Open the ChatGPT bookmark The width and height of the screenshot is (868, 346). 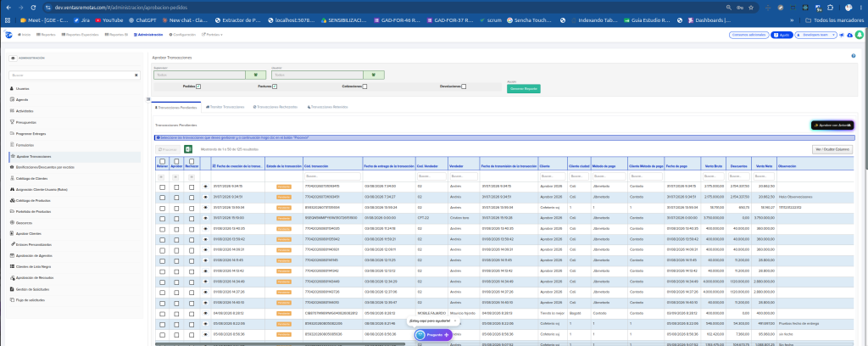pyautogui.click(x=144, y=20)
